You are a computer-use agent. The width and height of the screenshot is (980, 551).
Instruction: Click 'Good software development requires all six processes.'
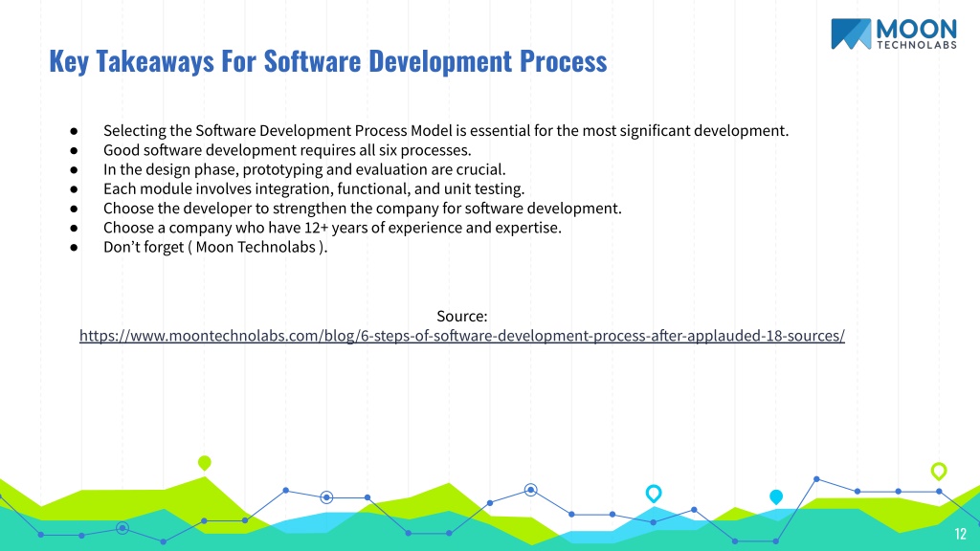coord(287,150)
